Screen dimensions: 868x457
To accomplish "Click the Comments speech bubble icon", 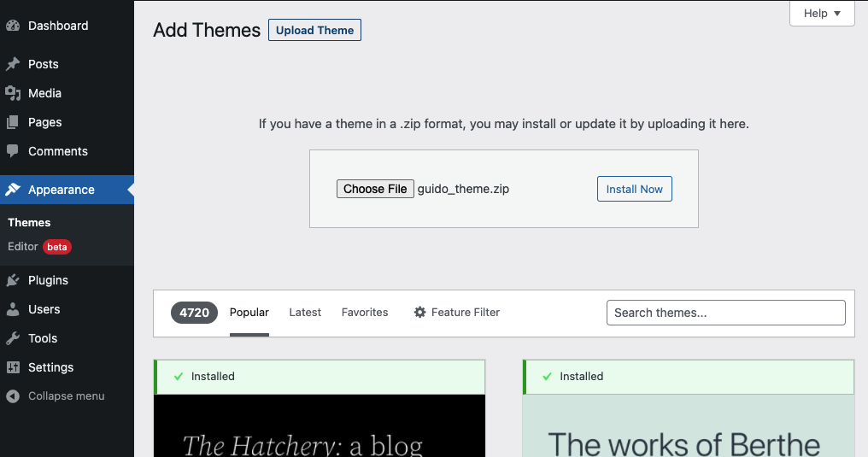I will point(13,151).
